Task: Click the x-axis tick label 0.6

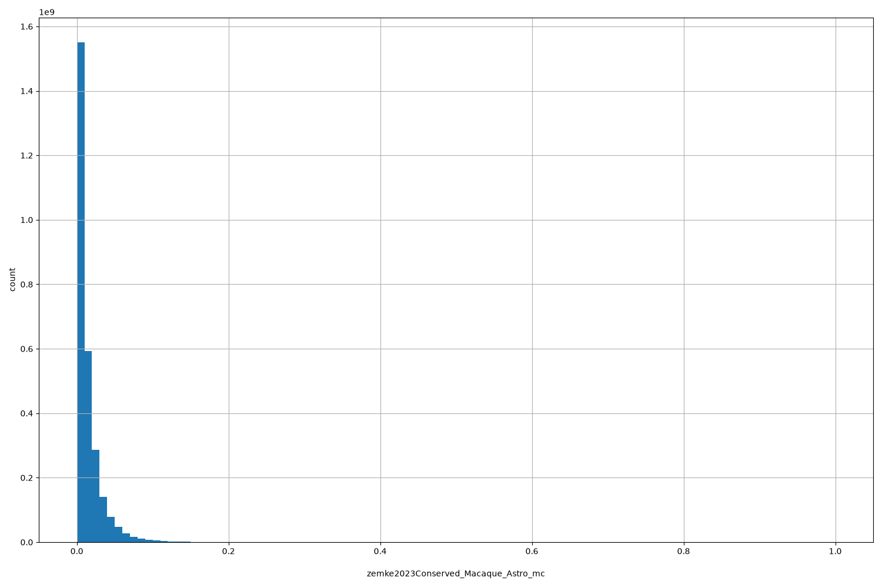Action: pyautogui.click(x=532, y=552)
